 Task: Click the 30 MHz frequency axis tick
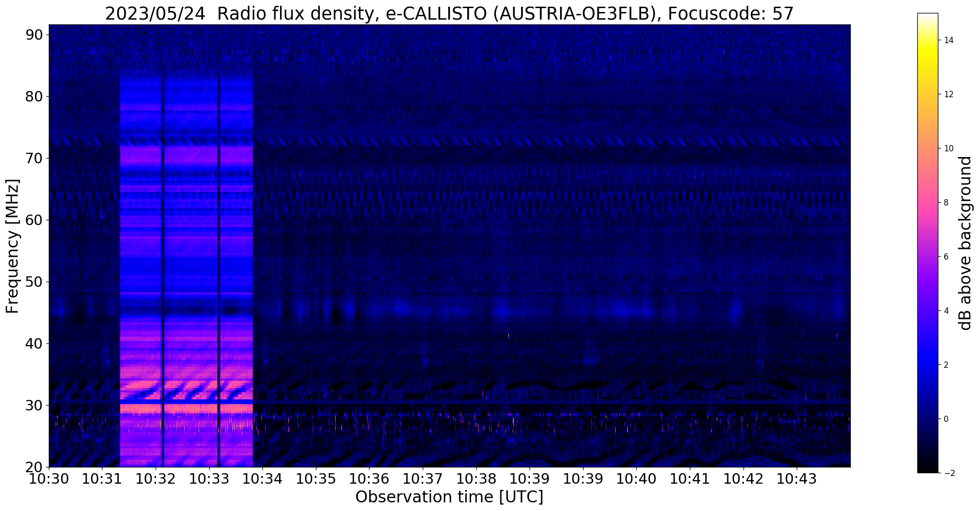[x=34, y=405]
